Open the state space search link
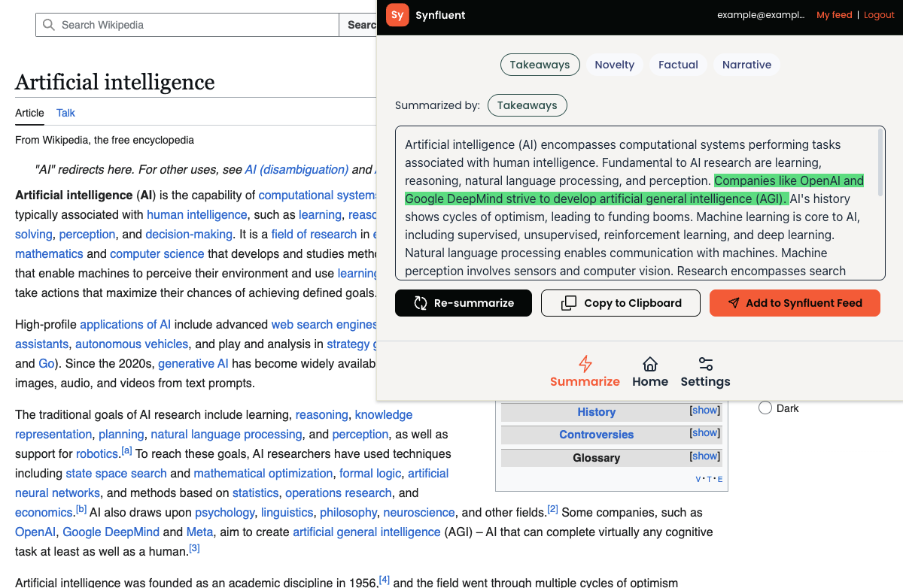Screen dimensions: 903x588 [x=116, y=473]
